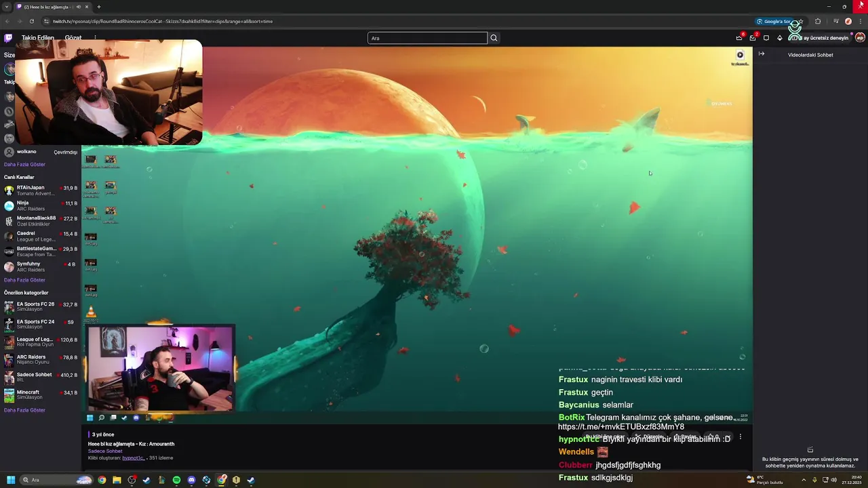Click the browser address bar URL
This screenshot has width=868, height=488.
tap(163, 21)
